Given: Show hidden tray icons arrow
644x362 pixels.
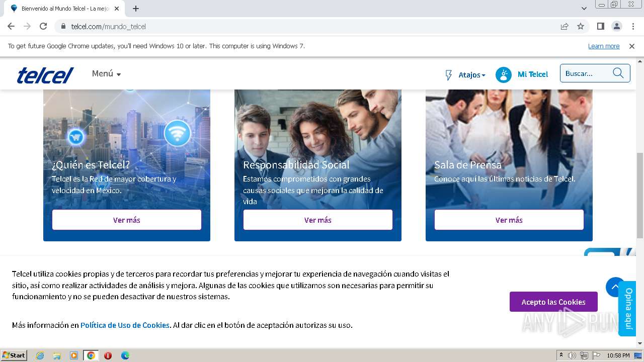Looking at the screenshot, I should 561,355.
